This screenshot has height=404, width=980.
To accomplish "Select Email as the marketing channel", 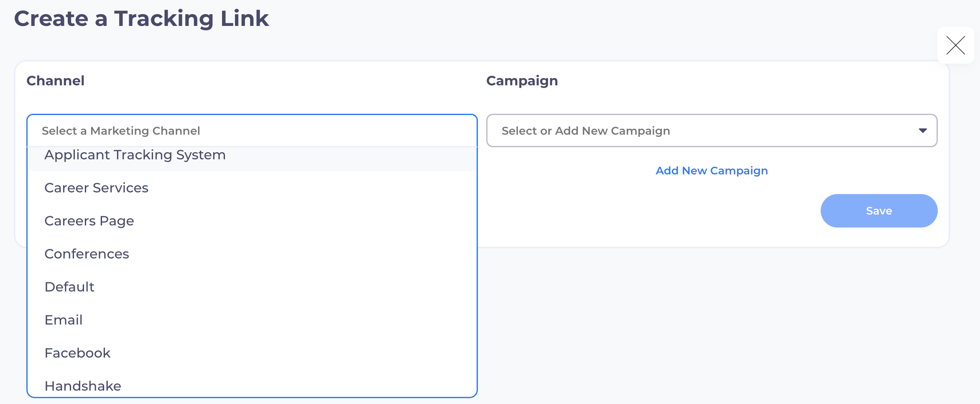I will click(64, 320).
